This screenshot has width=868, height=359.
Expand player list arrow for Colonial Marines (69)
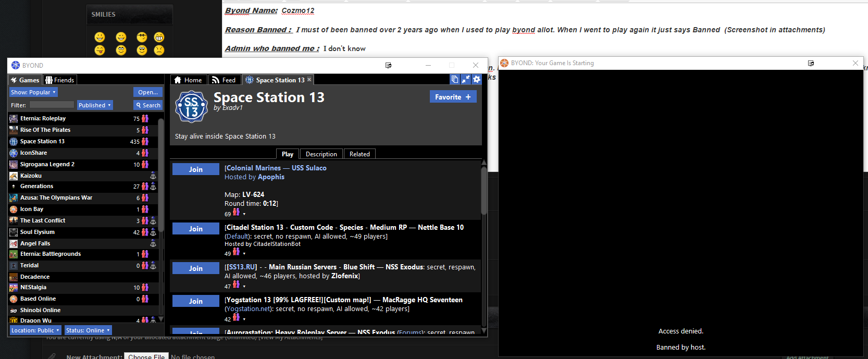pyautogui.click(x=244, y=214)
